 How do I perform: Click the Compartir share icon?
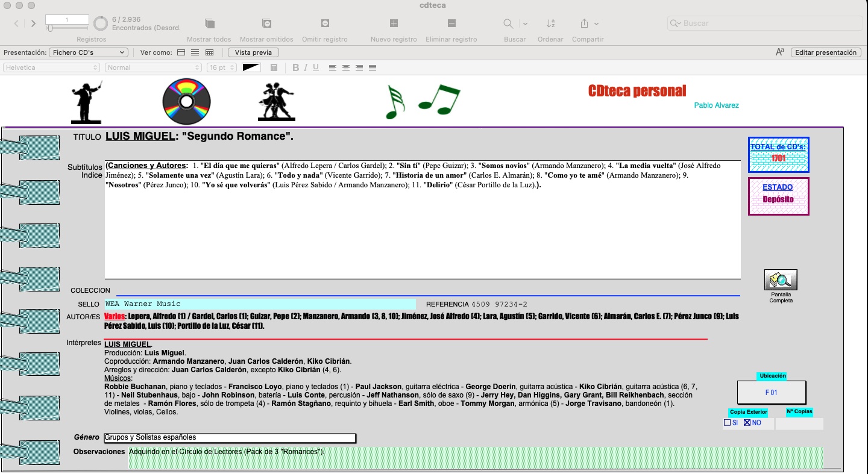pyautogui.click(x=584, y=23)
